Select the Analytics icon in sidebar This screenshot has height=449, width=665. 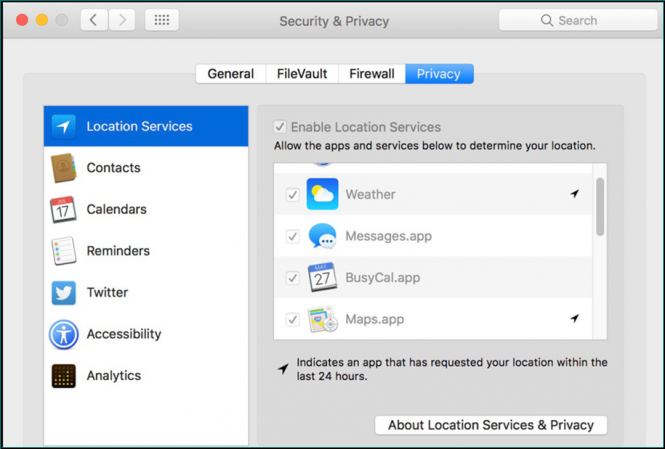64,376
